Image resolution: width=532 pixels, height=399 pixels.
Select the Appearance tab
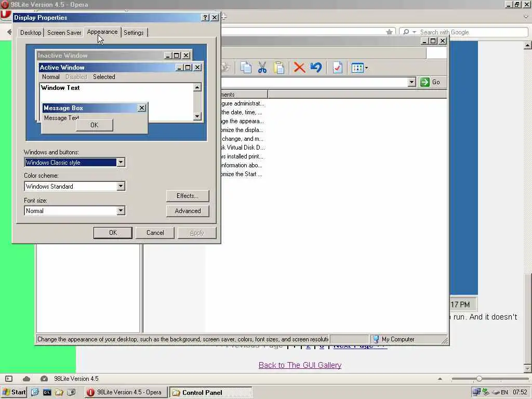(102, 32)
